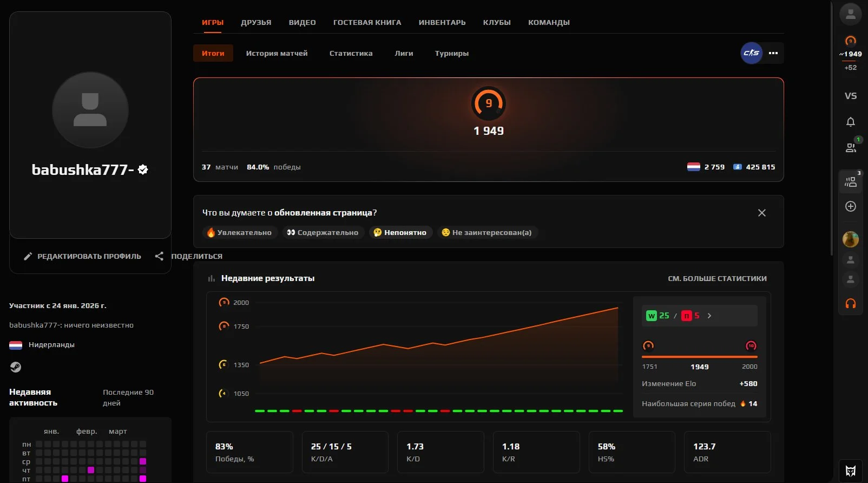Click the ПОДЕЛИТЬСЯ share link
The height and width of the screenshot is (483, 868).
click(189, 256)
